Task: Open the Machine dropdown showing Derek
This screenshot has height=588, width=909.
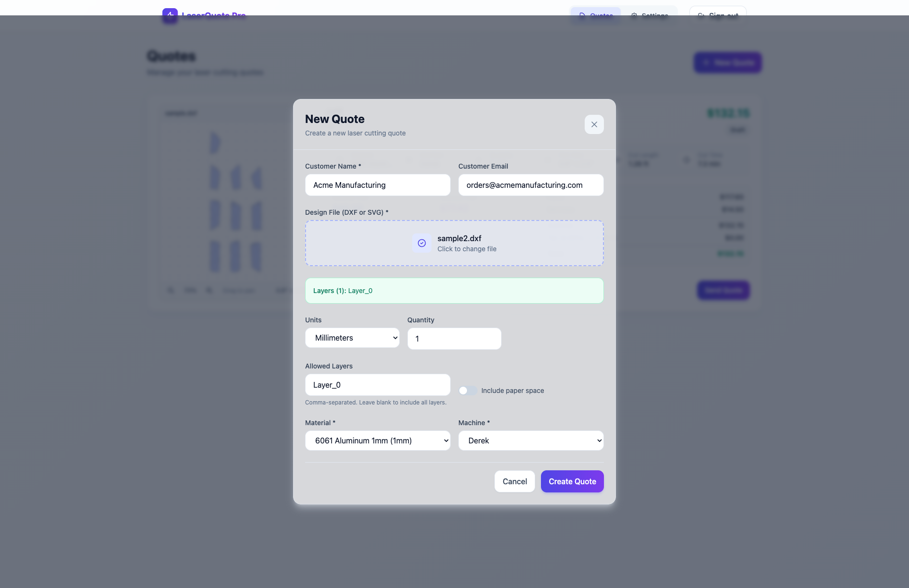Action: tap(530, 441)
